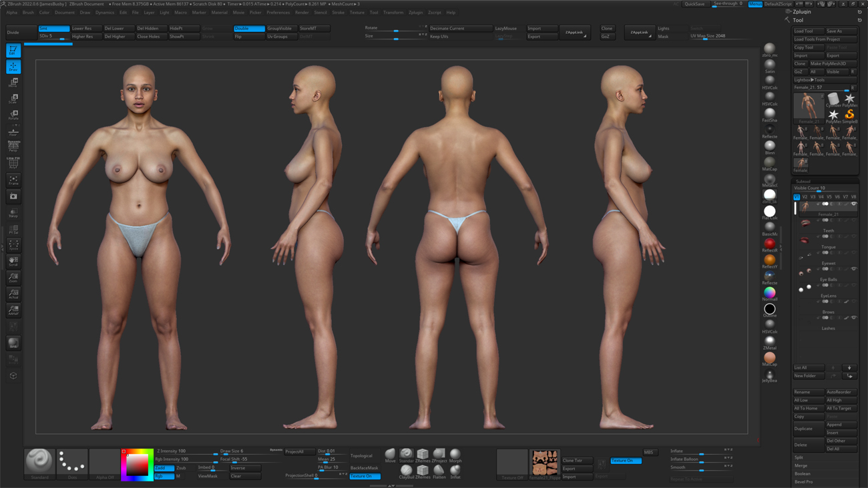Open the DefaultZScript selector
868x488 pixels.
[x=778, y=4]
